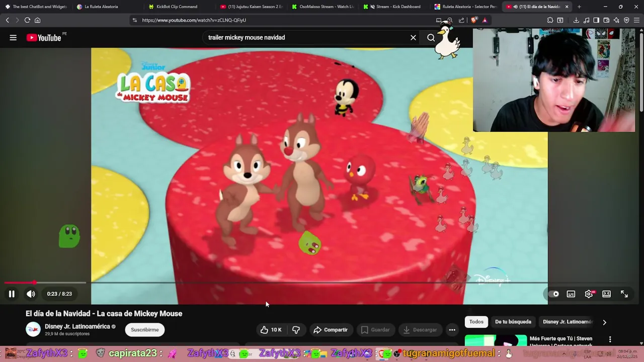
Task: Reload the current page
Action: [x=27, y=20]
